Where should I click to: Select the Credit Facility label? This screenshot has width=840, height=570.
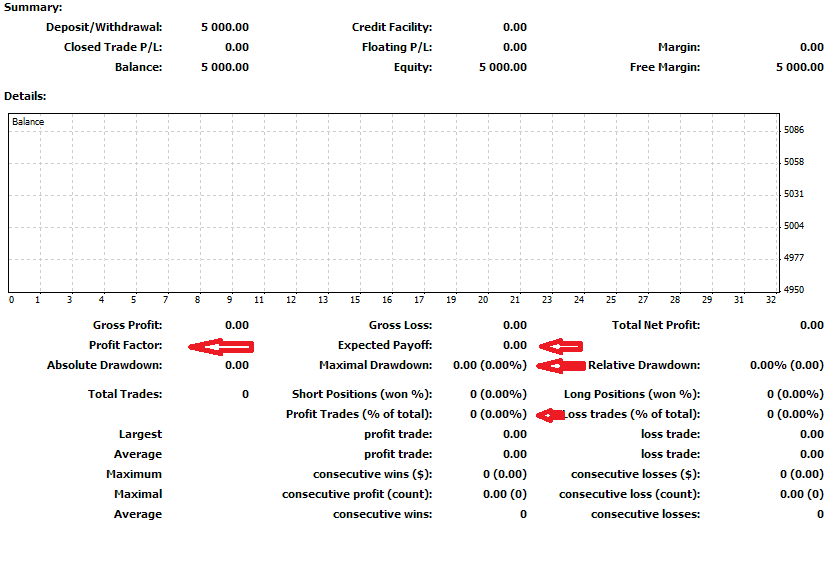click(392, 27)
